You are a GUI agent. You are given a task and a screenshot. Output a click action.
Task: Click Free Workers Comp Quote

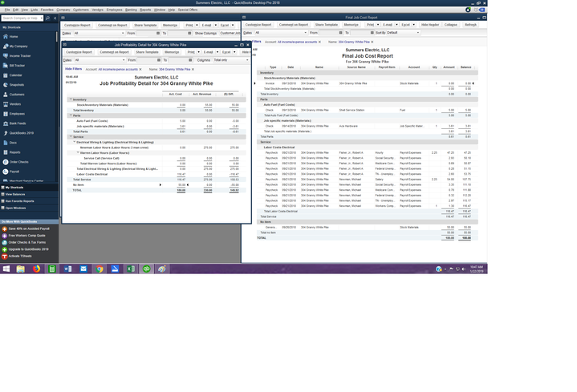coord(24,236)
